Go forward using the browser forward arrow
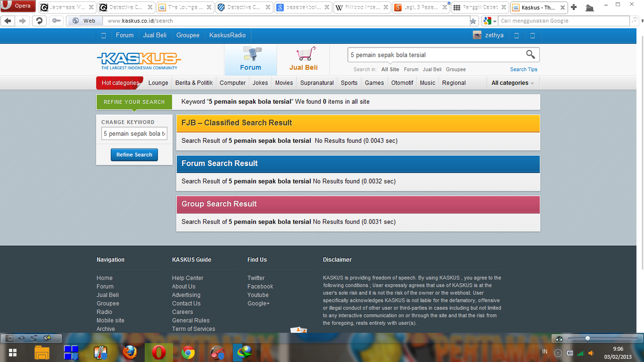This screenshot has height=362, width=644. 22,21
